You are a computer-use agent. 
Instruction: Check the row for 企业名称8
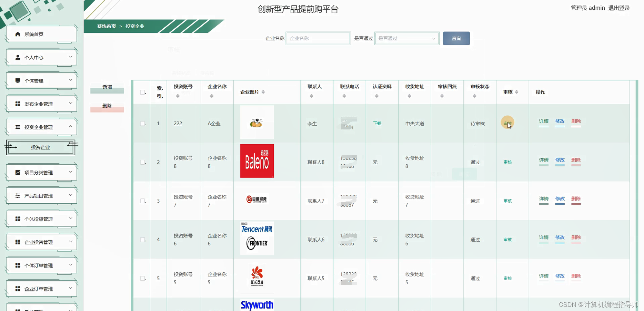pos(142,162)
